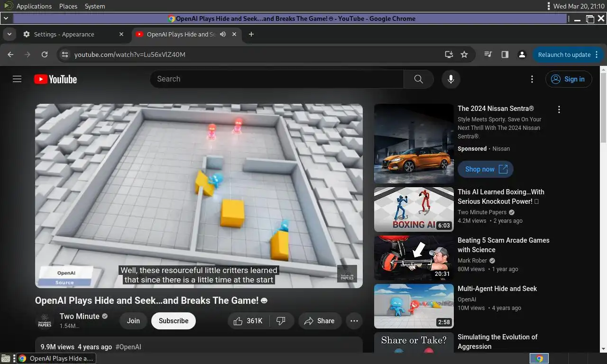Click the 9.9M views description text
Screen dimensions: 607x364
[57, 347]
